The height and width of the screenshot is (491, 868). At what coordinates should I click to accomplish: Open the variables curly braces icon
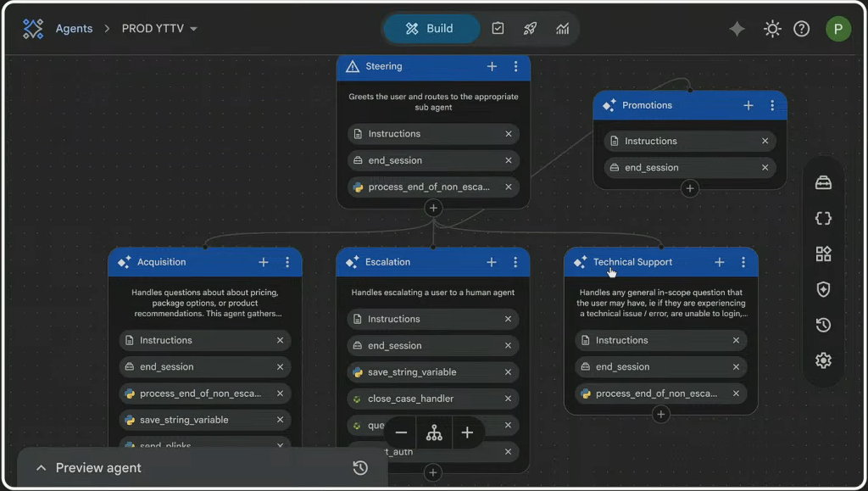(822, 219)
